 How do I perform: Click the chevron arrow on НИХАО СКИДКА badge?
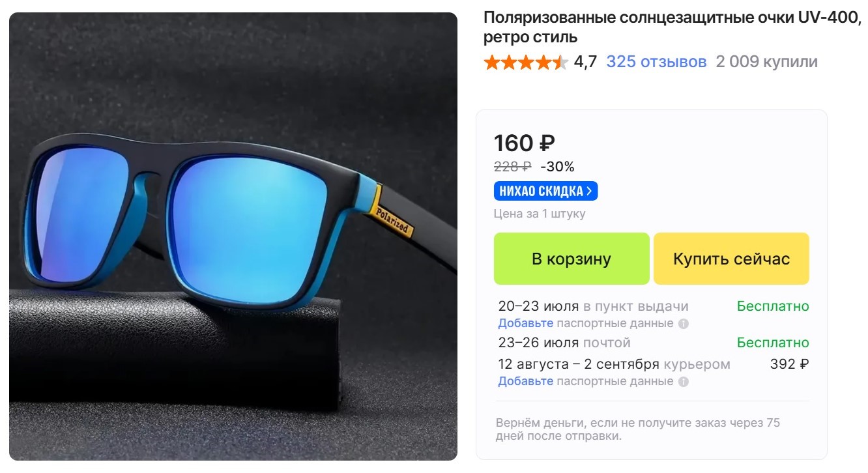coord(589,192)
